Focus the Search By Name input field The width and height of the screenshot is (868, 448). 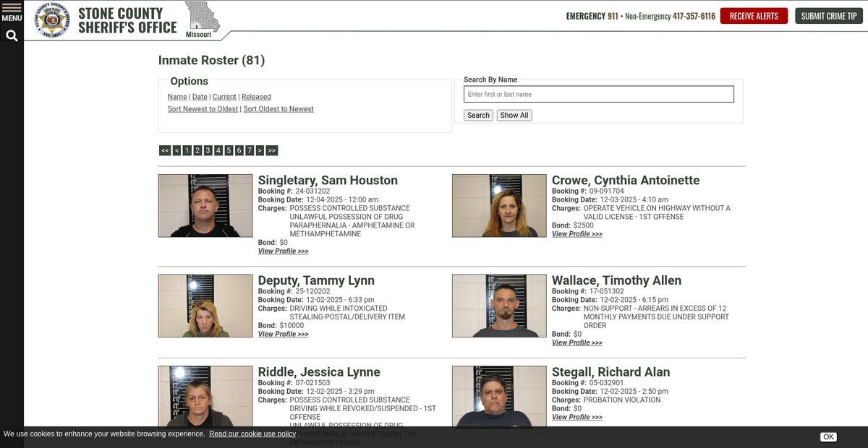(x=599, y=94)
